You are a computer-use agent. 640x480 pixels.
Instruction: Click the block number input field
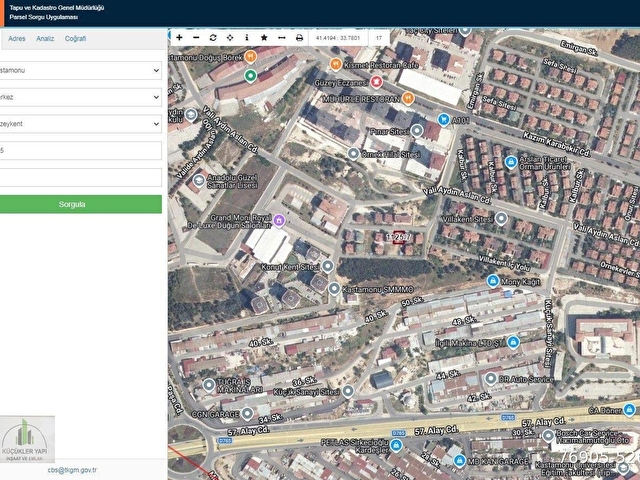click(80, 150)
